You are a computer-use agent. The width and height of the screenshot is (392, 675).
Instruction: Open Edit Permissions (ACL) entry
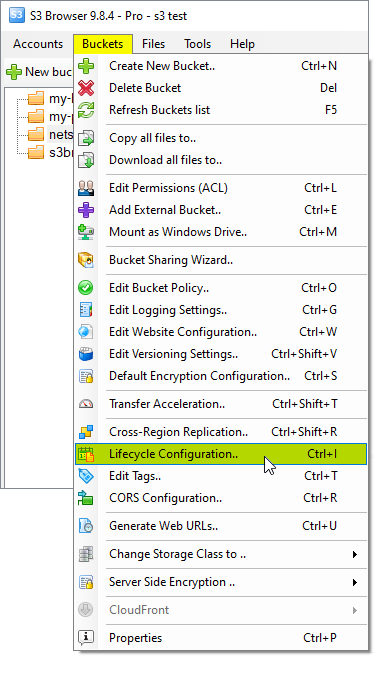pyautogui.click(x=221, y=188)
